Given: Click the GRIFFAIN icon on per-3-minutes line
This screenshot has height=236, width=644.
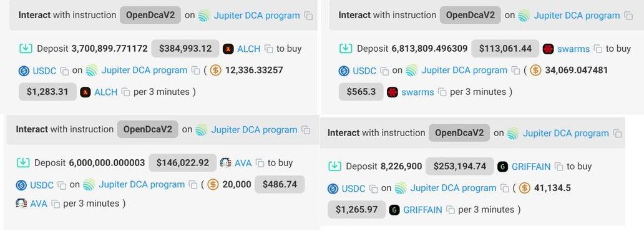Looking at the screenshot, I should [394, 210].
